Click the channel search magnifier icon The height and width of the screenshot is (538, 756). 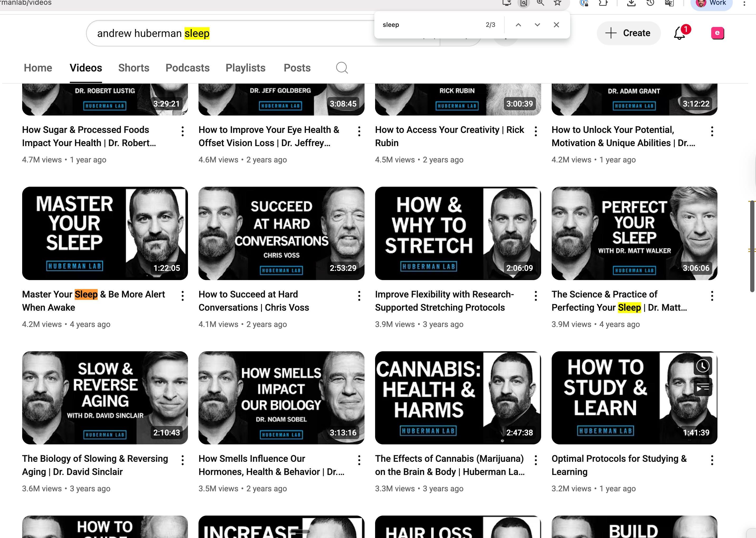[x=342, y=68]
